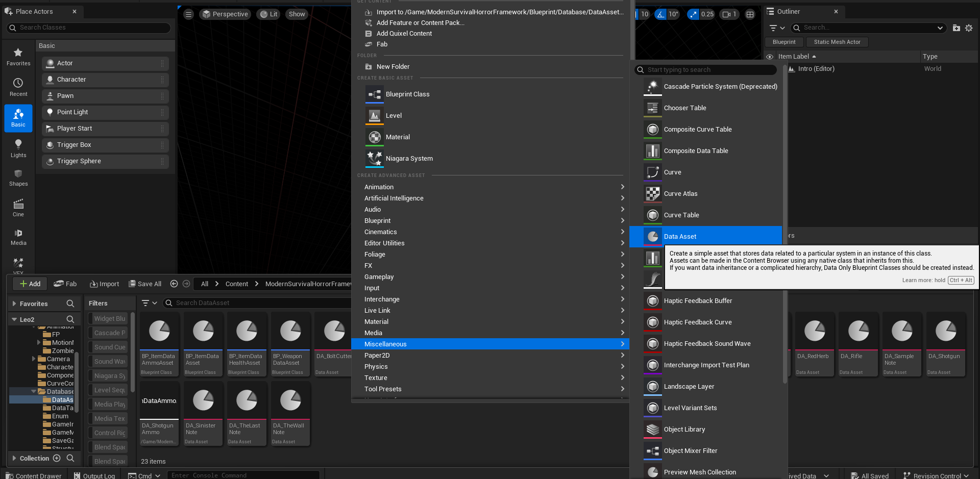
Task: Toggle visibility eye column in Outliner
Action: click(770, 57)
